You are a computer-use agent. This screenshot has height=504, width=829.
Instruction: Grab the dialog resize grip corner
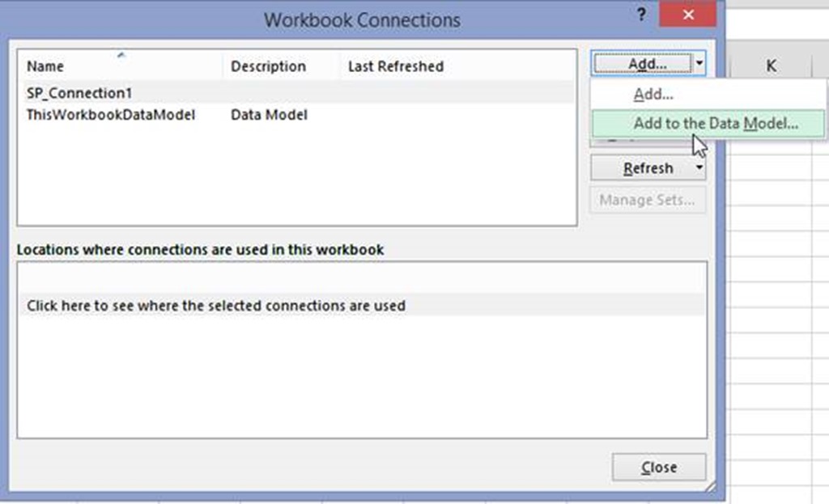click(711, 486)
